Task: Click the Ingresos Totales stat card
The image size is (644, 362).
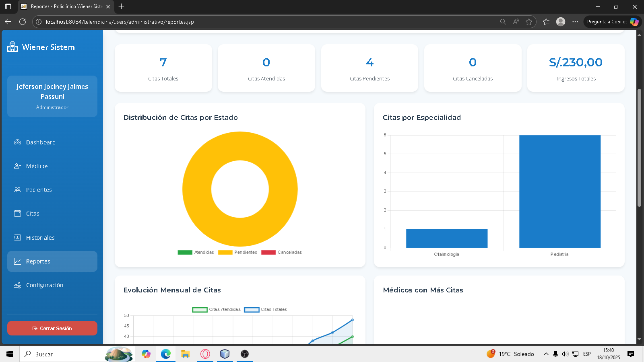Action: click(x=576, y=68)
